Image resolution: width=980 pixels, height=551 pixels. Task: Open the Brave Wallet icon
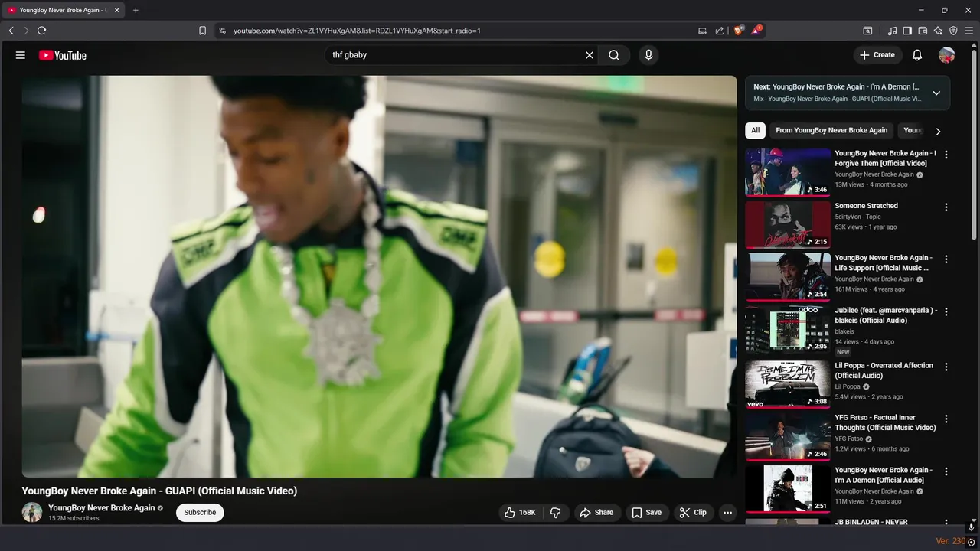coord(923,31)
